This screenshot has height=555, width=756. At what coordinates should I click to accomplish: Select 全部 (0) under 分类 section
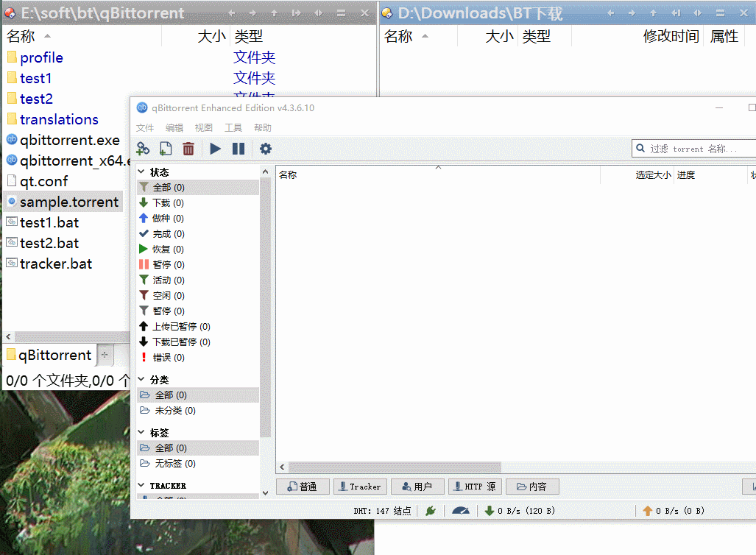point(198,395)
